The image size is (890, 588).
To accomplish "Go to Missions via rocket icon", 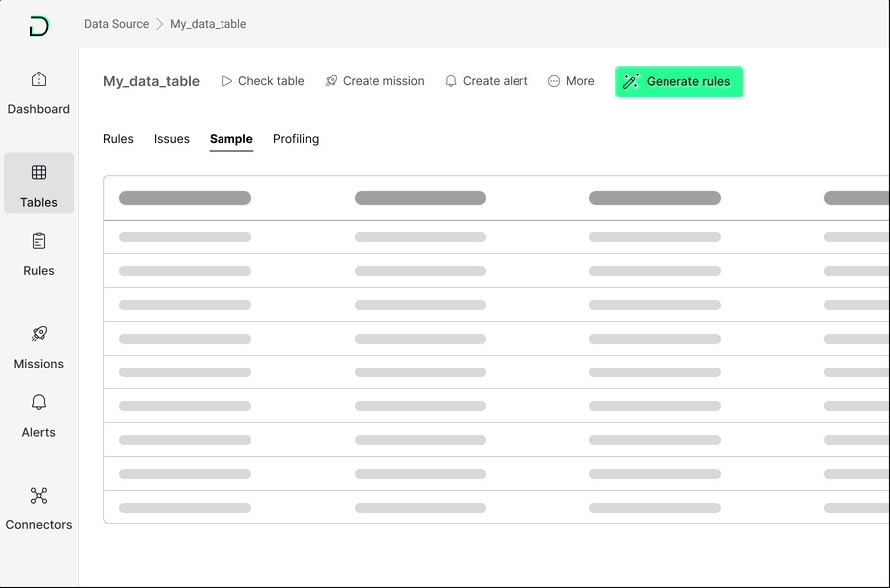I will (x=39, y=333).
